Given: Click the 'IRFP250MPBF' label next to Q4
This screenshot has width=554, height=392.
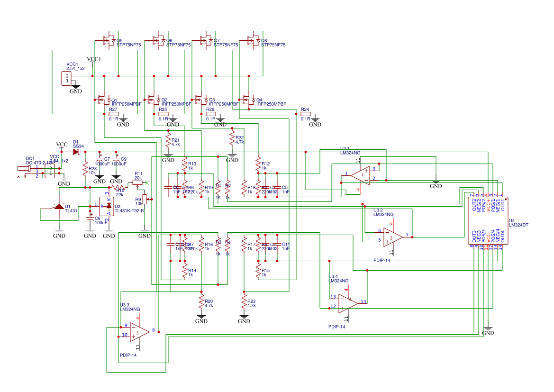Looking at the screenshot, I should [x=271, y=104].
